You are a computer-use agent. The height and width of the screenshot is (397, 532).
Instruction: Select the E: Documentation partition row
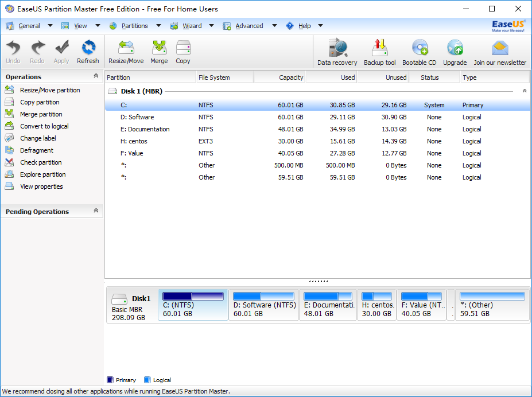click(317, 129)
